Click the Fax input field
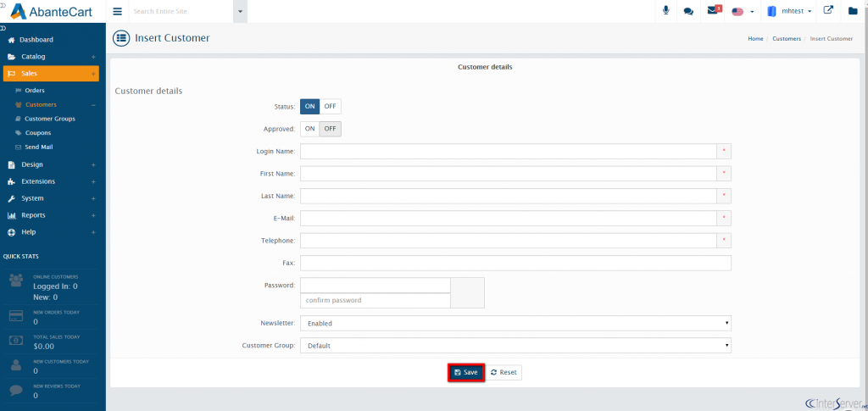This screenshot has width=868, height=411. (x=516, y=264)
